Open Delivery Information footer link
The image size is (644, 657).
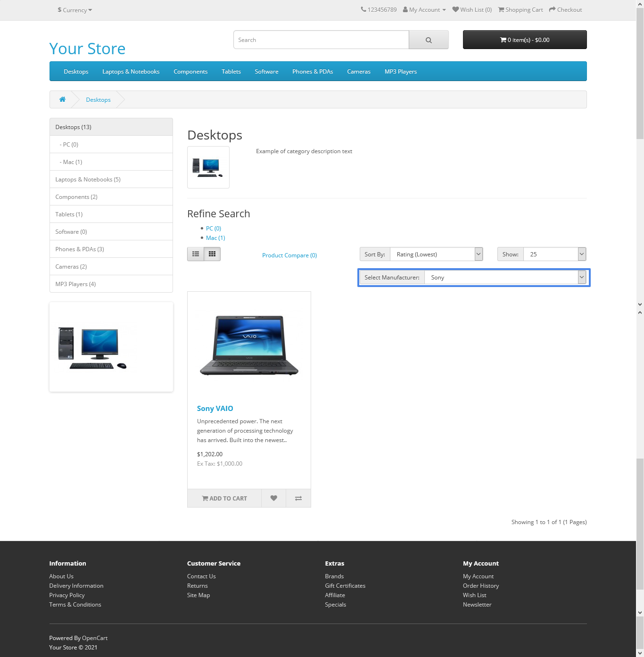[76, 586]
